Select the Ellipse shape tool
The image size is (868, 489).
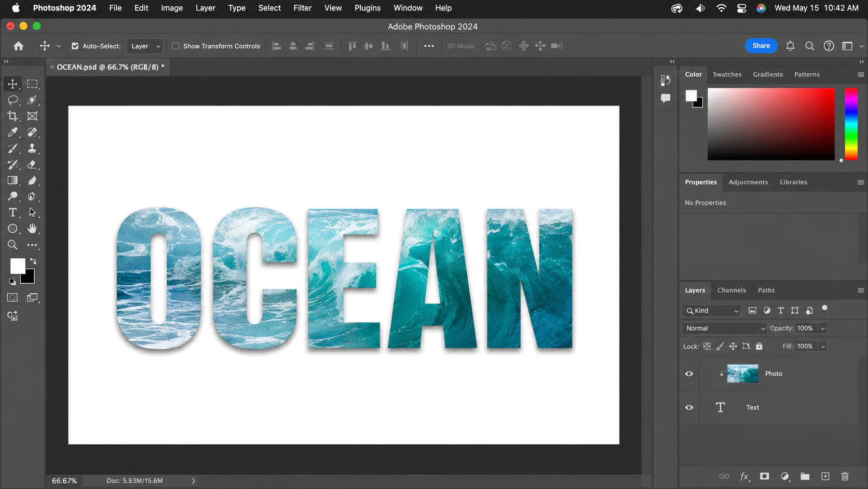click(x=12, y=229)
